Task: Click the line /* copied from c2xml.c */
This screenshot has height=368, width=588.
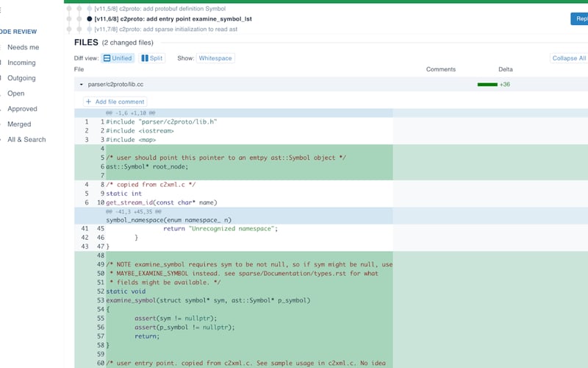Action: click(151, 185)
